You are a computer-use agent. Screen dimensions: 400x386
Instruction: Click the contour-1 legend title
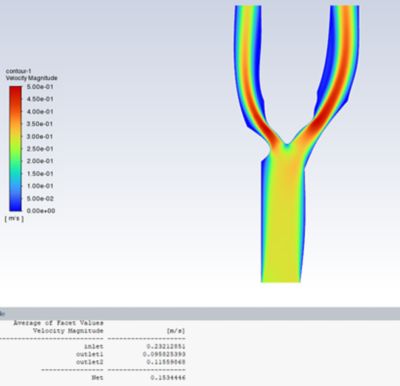[x=18, y=71]
